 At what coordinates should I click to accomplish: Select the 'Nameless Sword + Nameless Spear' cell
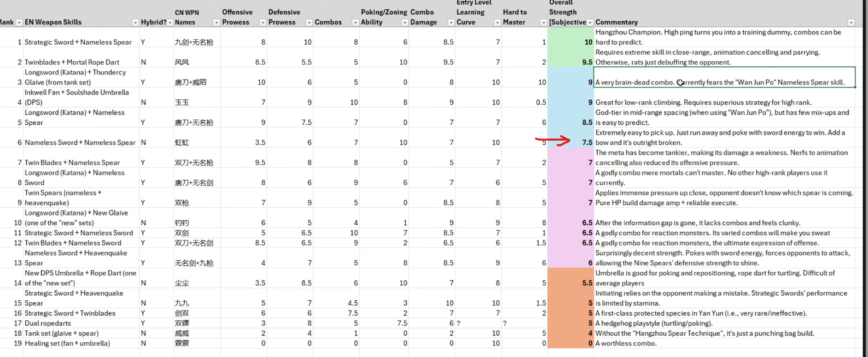coord(81,138)
